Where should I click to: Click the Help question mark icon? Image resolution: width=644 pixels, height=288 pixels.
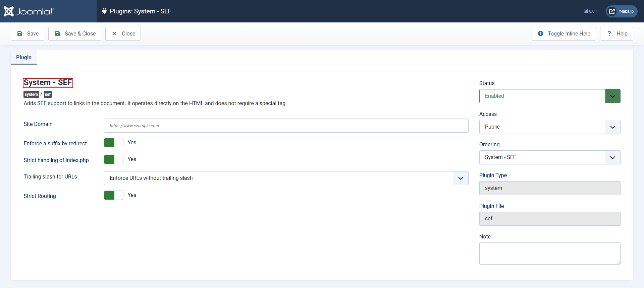coord(609,33)
